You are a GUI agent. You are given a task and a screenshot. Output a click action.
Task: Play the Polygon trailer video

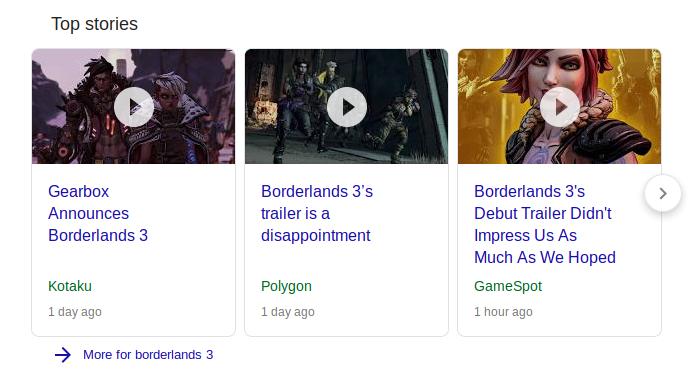coord(347,107)
